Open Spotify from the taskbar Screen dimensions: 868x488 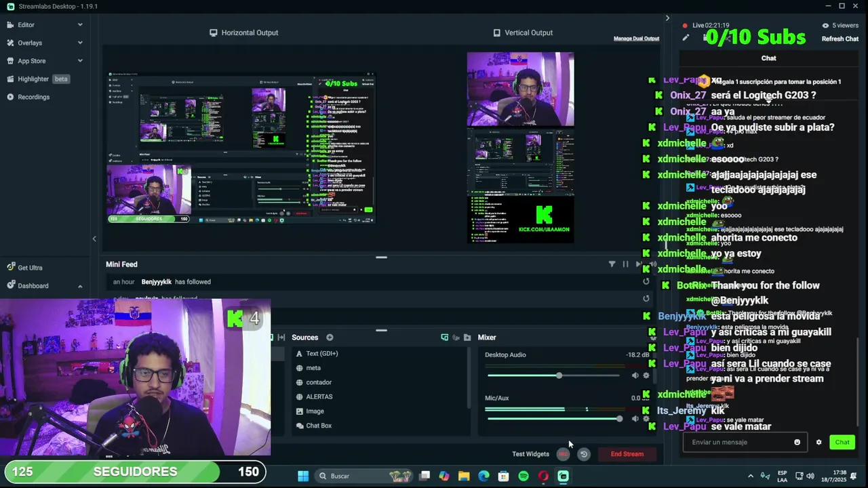click(524, 476)
